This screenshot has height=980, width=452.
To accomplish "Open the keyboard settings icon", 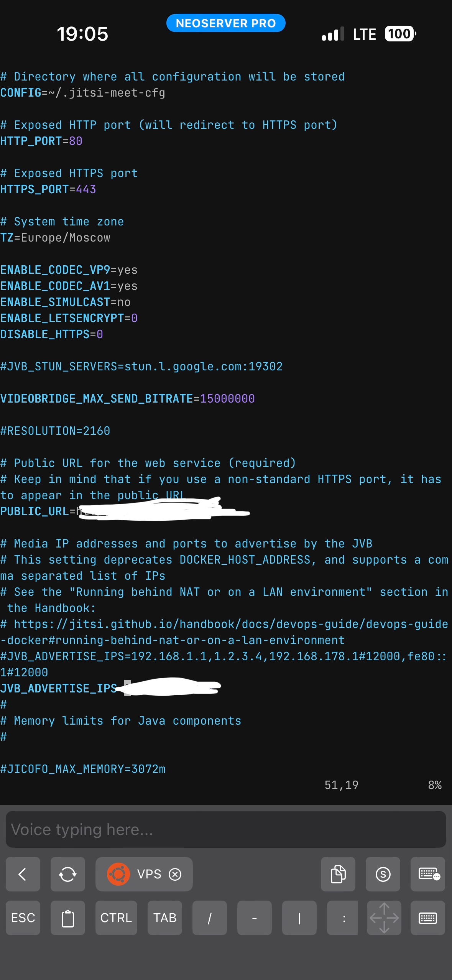I will (428, 874).
